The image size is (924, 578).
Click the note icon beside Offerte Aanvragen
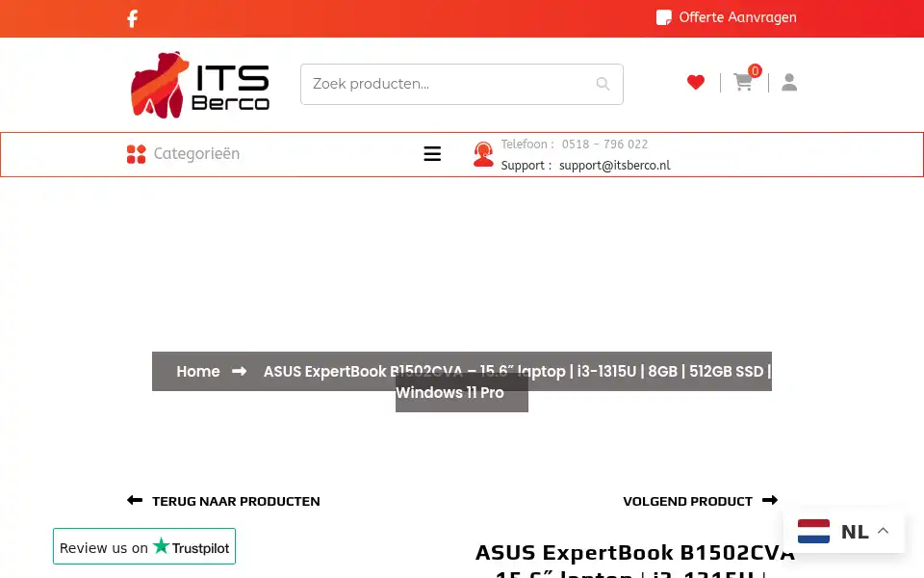pyautogui.click(x=663, y=17)
